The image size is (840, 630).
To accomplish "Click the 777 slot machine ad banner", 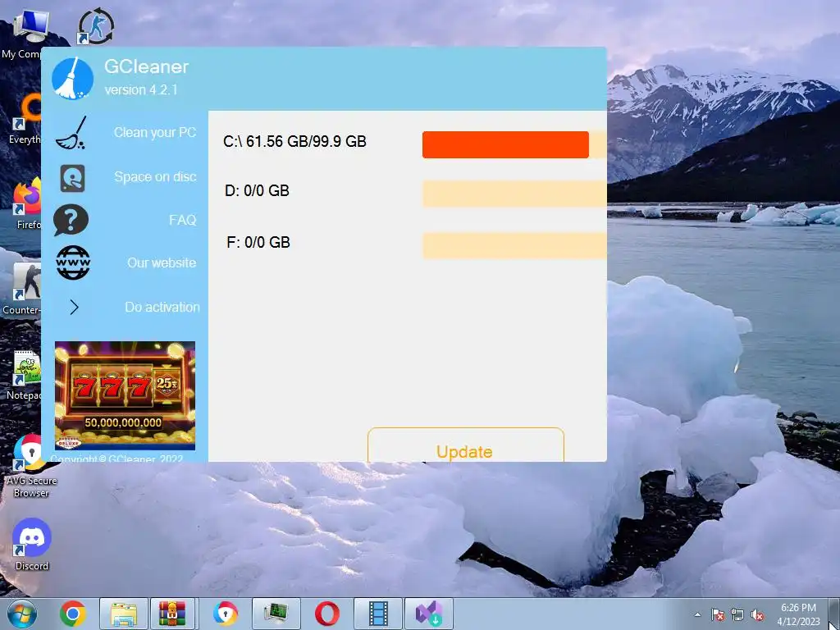I will click(x=125, y=395).
